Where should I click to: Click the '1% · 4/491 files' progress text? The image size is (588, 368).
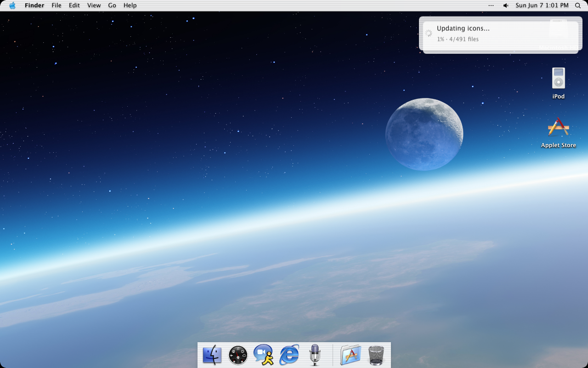pyautogui.click(x=458, y=39)
